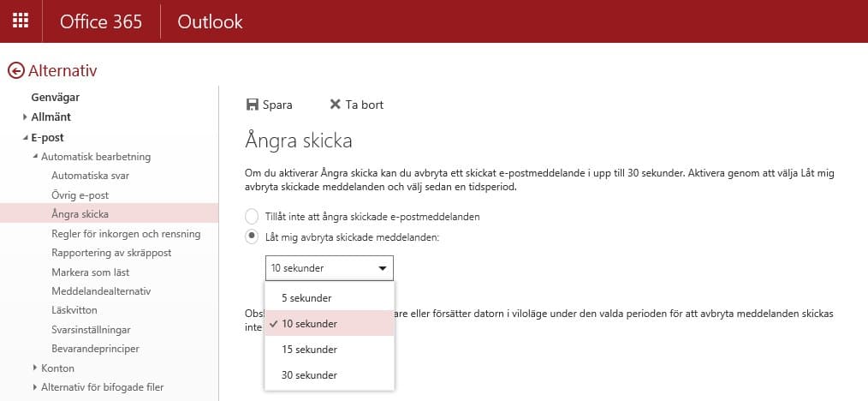Viewport: 868px width, 401px height.
Task: Open Regler för inkorgen och rensning
Action: tap(126, 234)
